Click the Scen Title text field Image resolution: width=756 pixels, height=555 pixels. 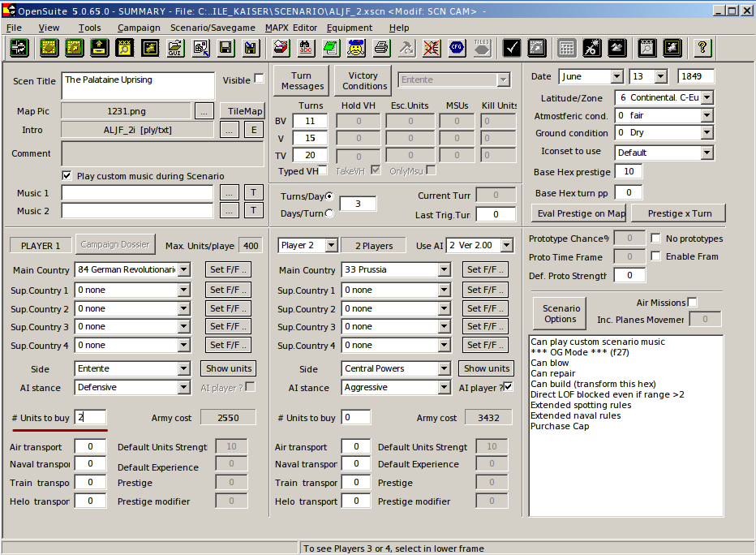138,85
